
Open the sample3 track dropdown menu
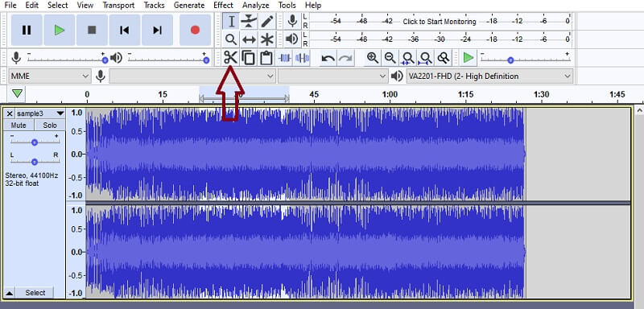pos(60,113)
